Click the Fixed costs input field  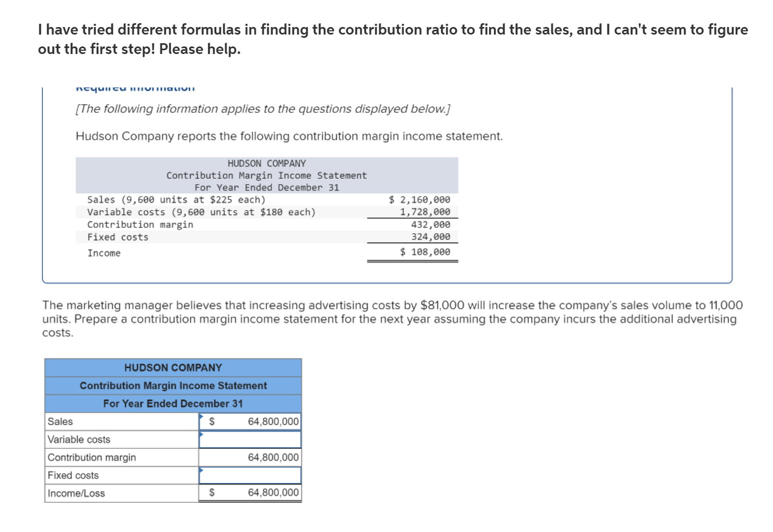point(250,475)
